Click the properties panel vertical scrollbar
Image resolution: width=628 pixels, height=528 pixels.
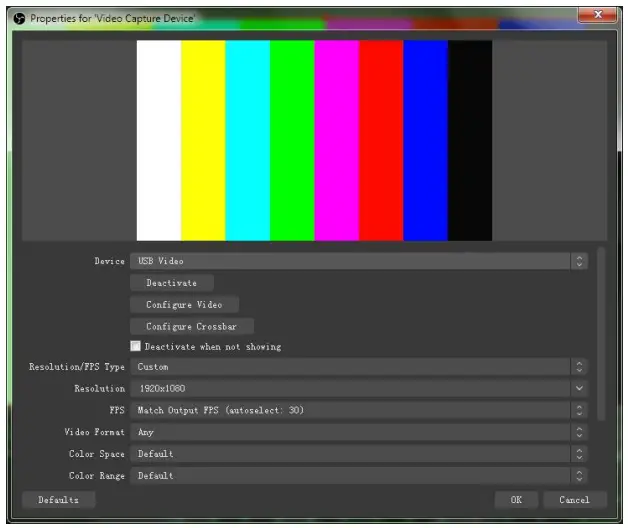tap(601, 334)
